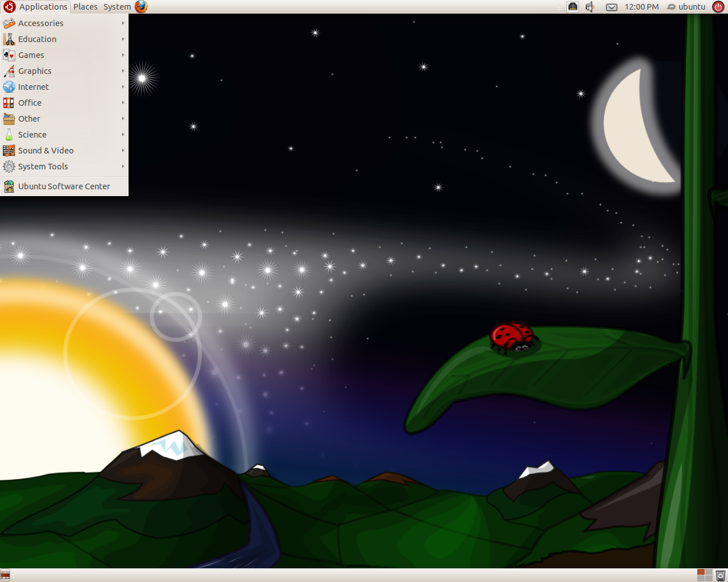Expand the Other submenu arrow

coord(123,119)
